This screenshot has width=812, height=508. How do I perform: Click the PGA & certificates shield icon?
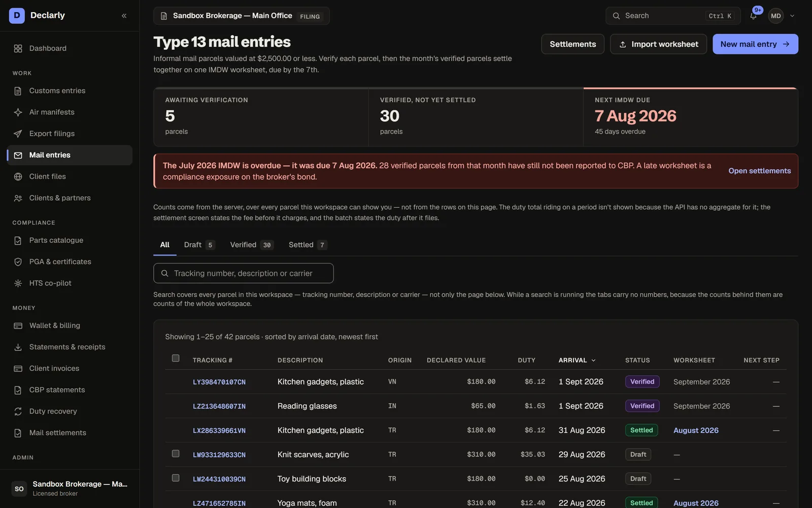tap(18, 262)
